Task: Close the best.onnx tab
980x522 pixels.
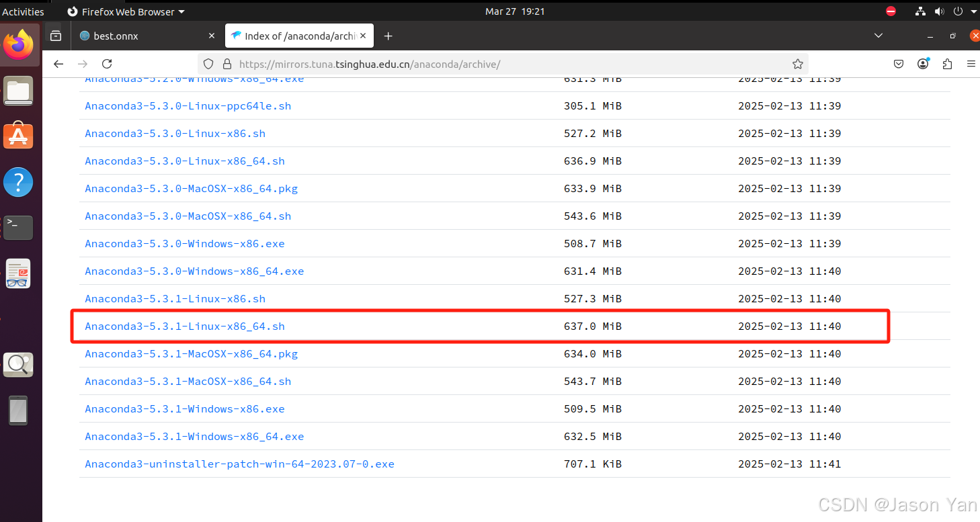Action: point(212,36)
